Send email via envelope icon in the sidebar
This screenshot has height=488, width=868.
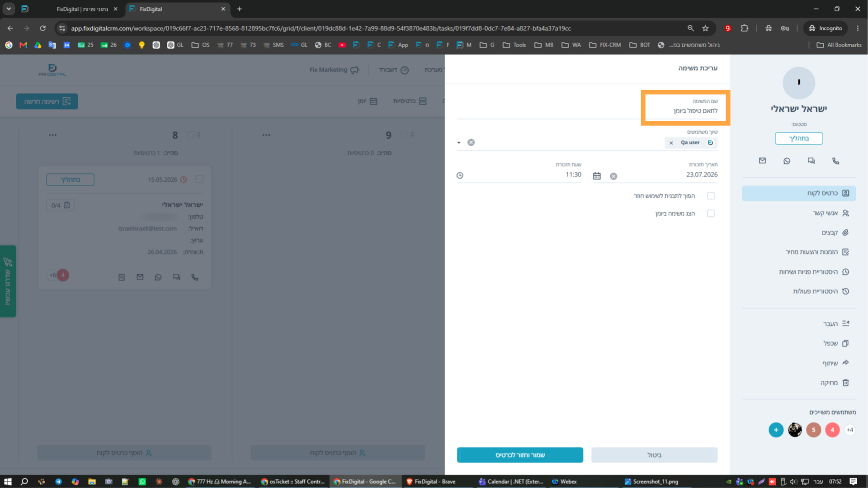click(762, 161)
